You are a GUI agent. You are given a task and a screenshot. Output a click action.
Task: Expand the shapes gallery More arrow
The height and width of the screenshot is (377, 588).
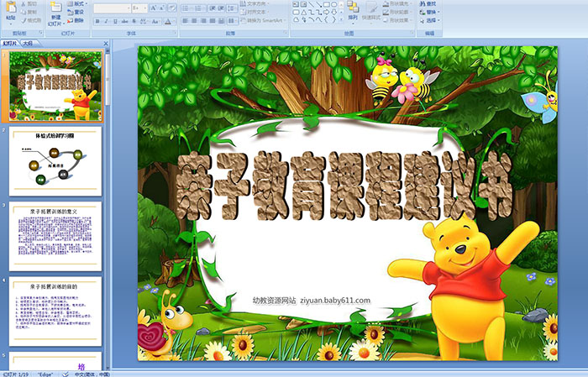[x=341, y=20]
